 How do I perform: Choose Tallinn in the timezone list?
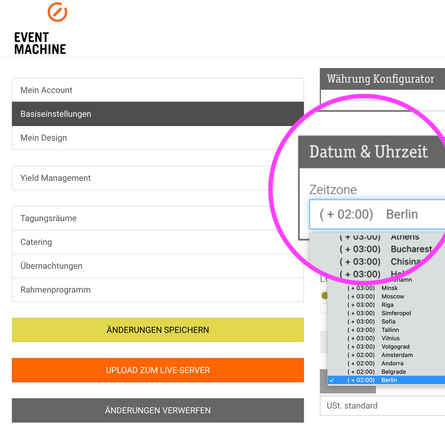(x=386, y=330)
